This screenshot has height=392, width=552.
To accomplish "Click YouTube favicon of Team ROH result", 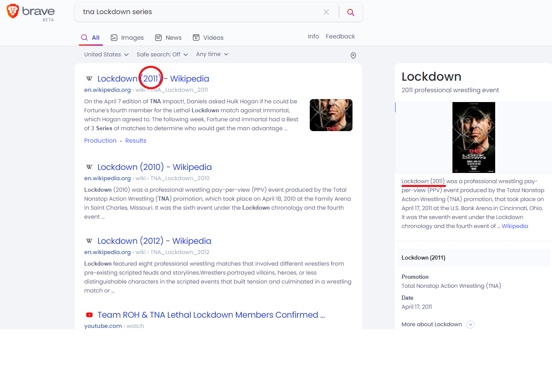I will click(x=89, y=315).
